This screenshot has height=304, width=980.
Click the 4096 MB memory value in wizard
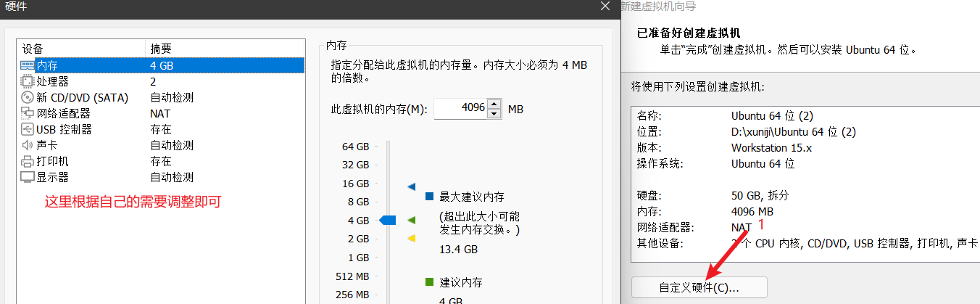(753, 211)
